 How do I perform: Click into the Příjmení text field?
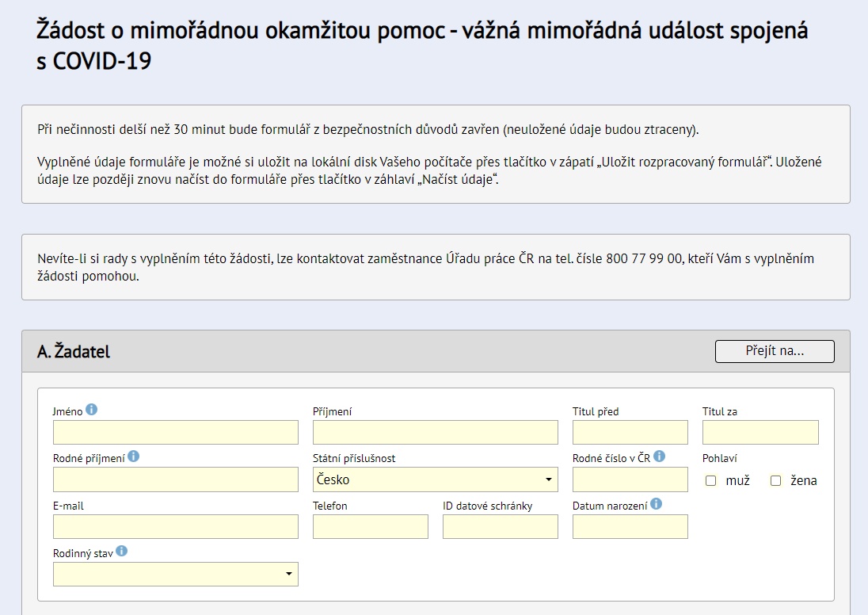[x=435, y=432]
